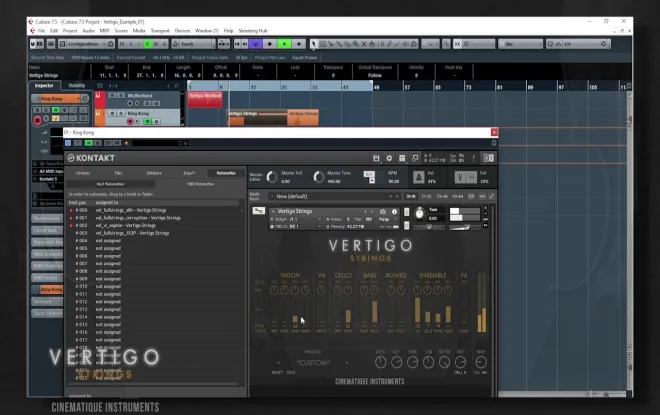Image resolution: width=660 pixels, height=415 pixels.
Task: Open the Transport menu
Action: click(160, 31)
